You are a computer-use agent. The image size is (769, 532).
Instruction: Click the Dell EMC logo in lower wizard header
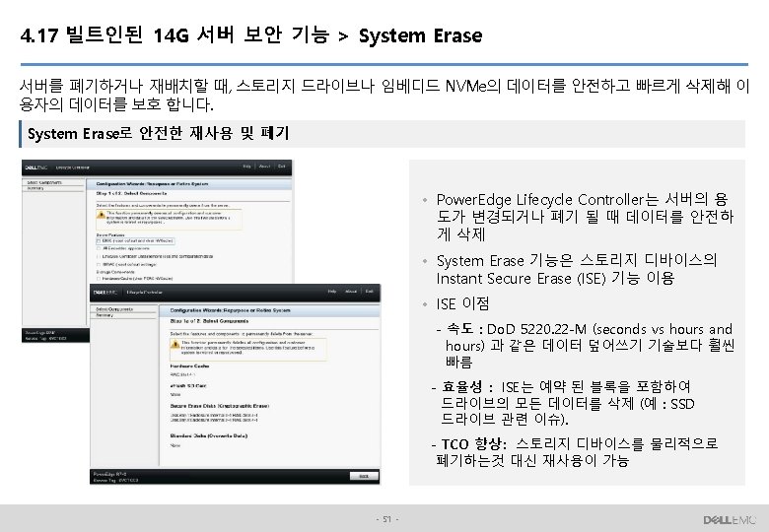[105, 292]
